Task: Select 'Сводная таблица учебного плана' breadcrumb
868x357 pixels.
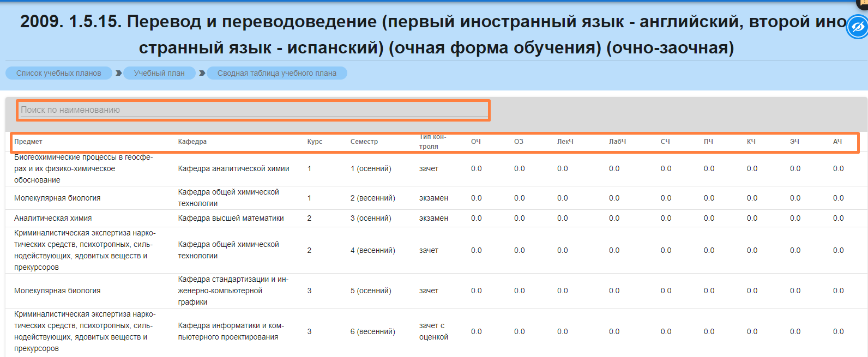Action: [276, 73]
